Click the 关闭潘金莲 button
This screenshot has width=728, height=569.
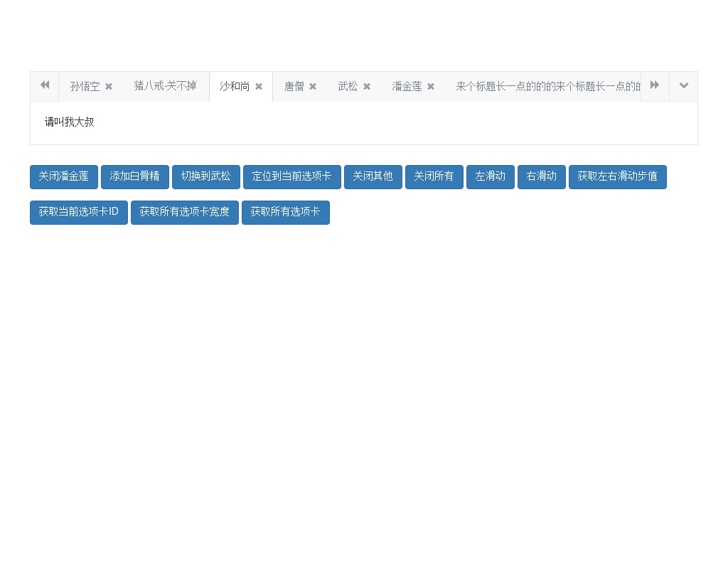64,176
